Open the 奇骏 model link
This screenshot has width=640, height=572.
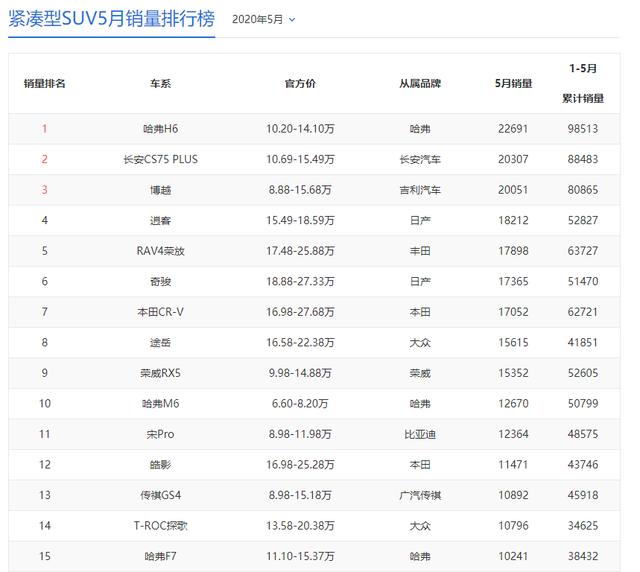(160, 281)
